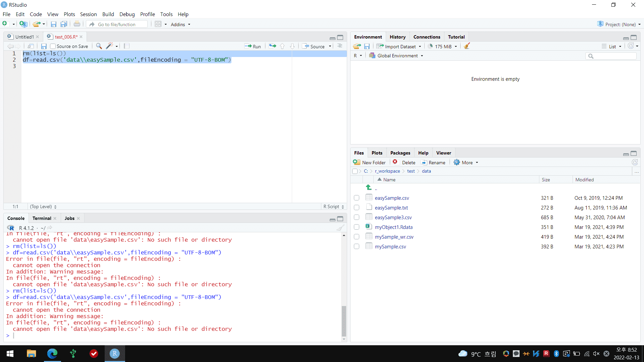
Task: Click Rename in the Files pane
Action: 433,163
